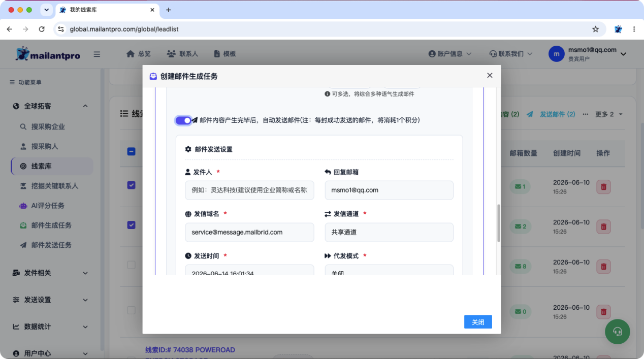
Task: Open a new browser tab
Action: (169, 10)
